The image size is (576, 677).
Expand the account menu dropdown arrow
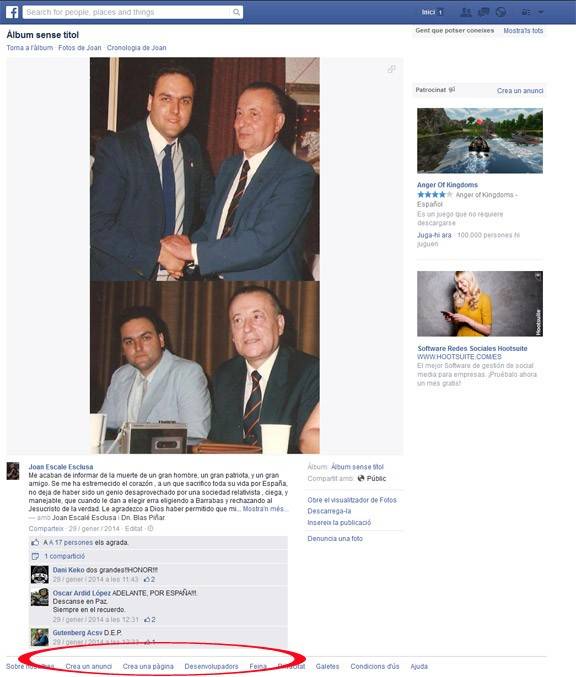541,12
